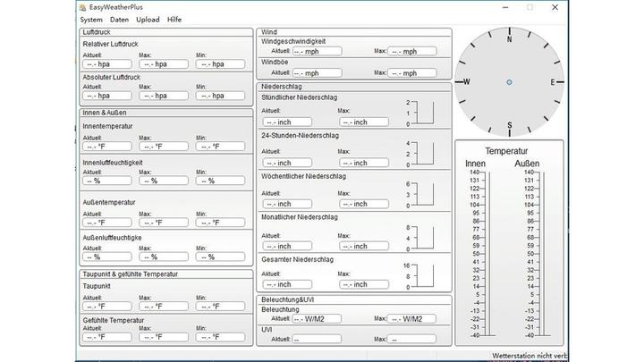The height and width of the screenshot is (362, 644).
Task: Select Absoluter Luftdruck Aktuell field
Action: point(106,96)
